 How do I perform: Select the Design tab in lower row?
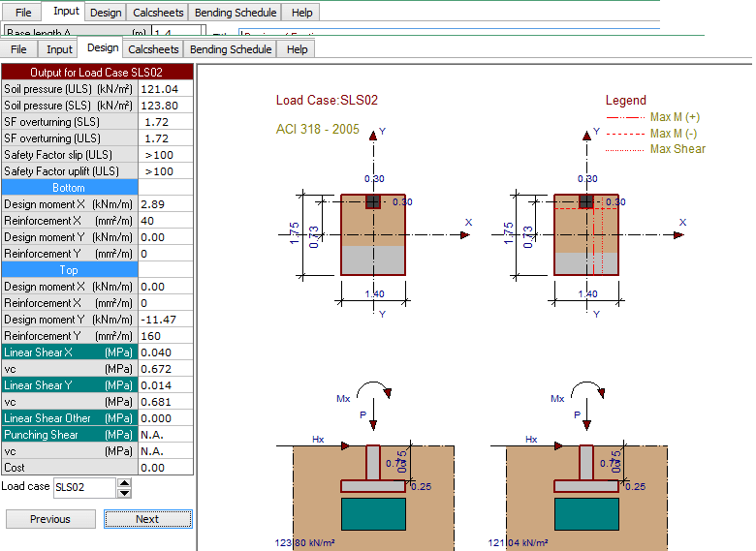point(103,47)
